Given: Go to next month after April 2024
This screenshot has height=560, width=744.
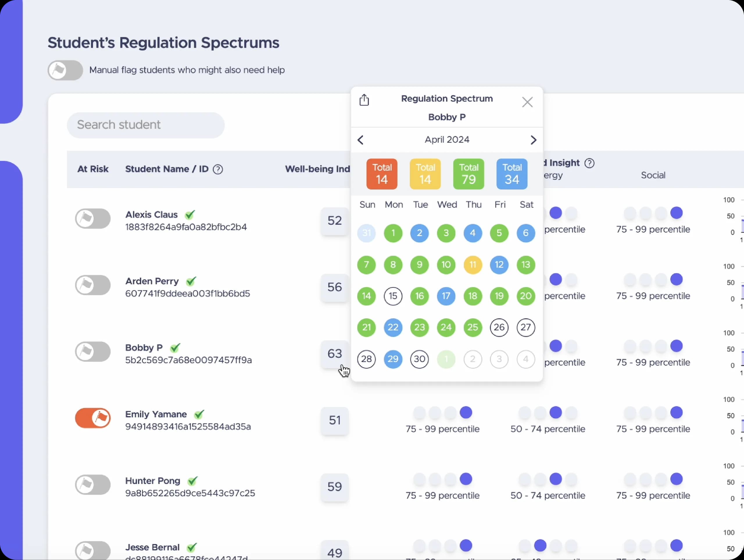Looking at the screenshot, I should [533, 140].
